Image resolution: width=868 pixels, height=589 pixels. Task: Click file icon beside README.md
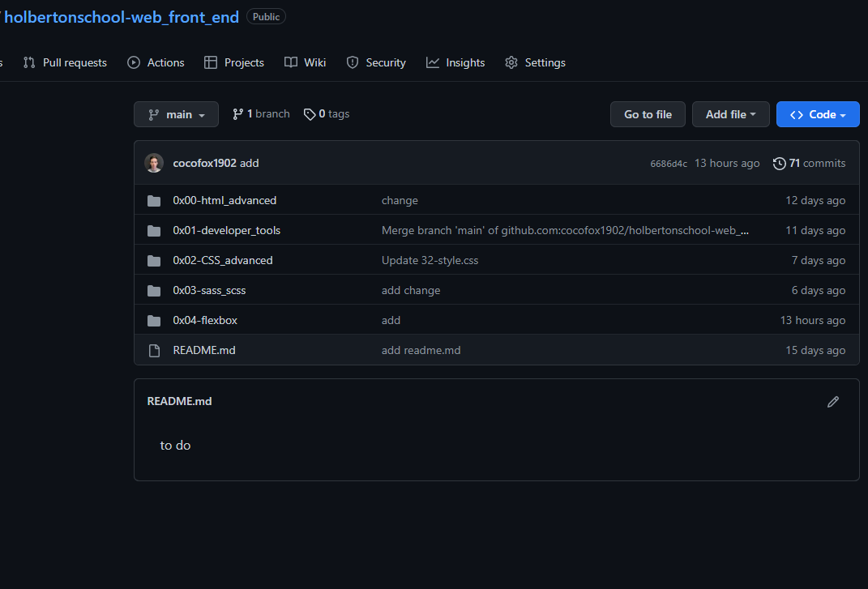coord(154,350)
